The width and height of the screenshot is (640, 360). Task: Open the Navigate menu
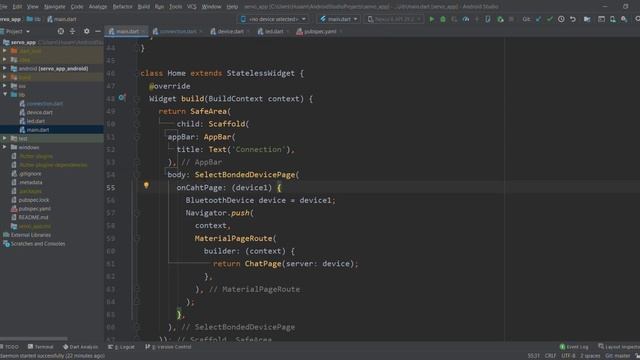[x=55, y=7]
